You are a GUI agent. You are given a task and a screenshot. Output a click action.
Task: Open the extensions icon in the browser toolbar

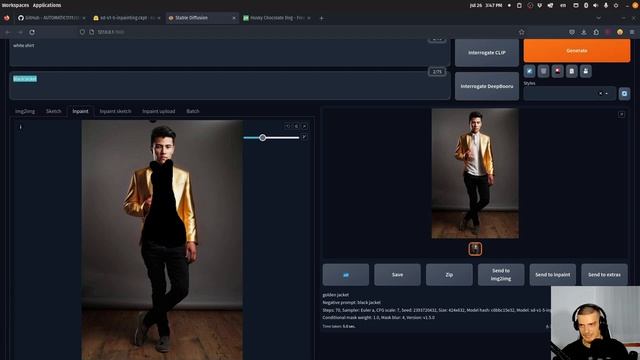click(x=596, y=32)
